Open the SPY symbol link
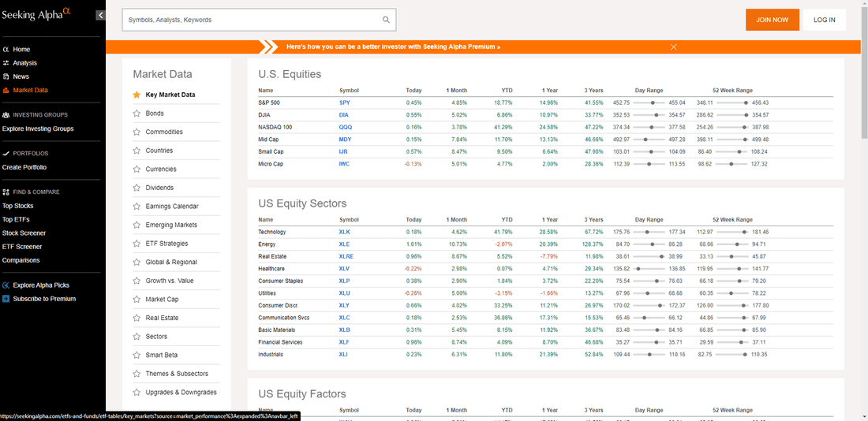868x421 pixels. 344,103
